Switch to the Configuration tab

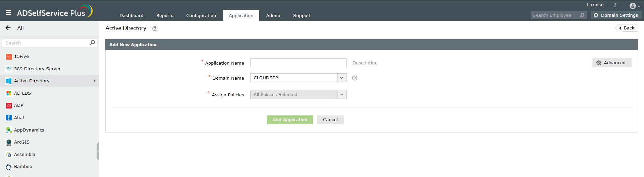[201, 16]
